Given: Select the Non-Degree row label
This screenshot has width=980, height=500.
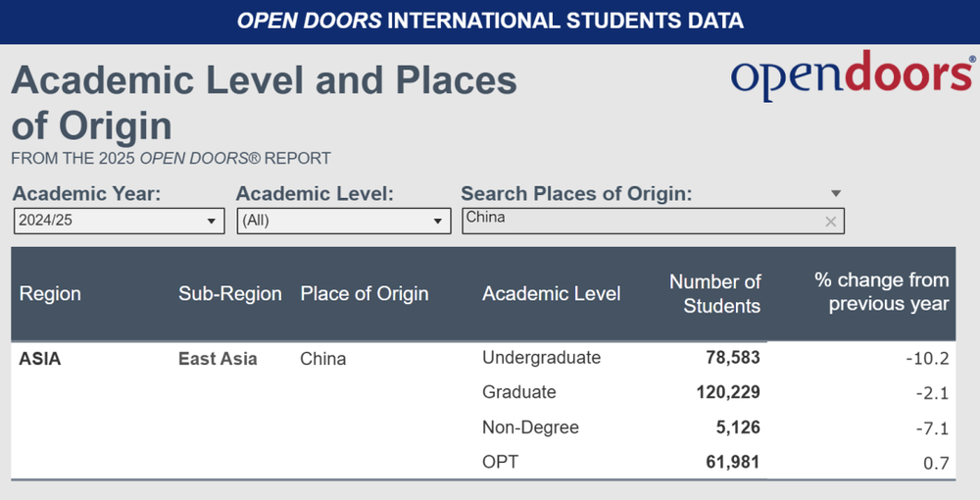Looking at the screenshot, I should [x=530, y=427].
